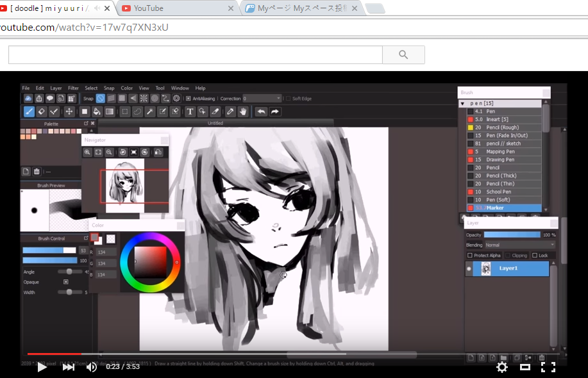Toggle the Soft Edge checkbox
Image resolution: width=588 pixels, height=378 pixels.
pos(288,99)
